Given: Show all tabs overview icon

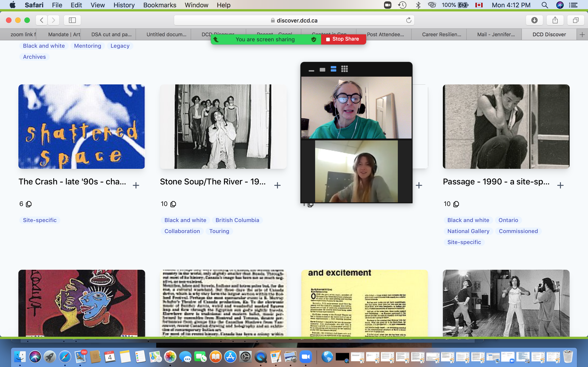Looking at the screenshot, I should tap(575, 20).
